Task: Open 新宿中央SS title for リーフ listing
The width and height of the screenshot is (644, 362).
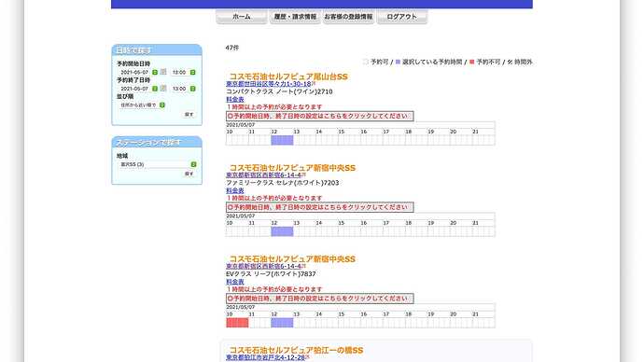Action: (x=292, y=258)
